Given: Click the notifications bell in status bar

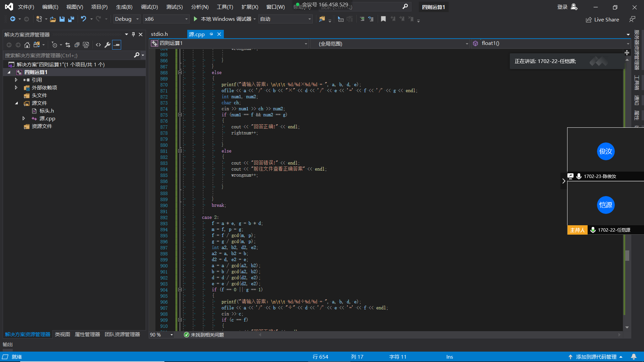Looking at the screenshot, I should pyautogui.click(x=634, y=357).
